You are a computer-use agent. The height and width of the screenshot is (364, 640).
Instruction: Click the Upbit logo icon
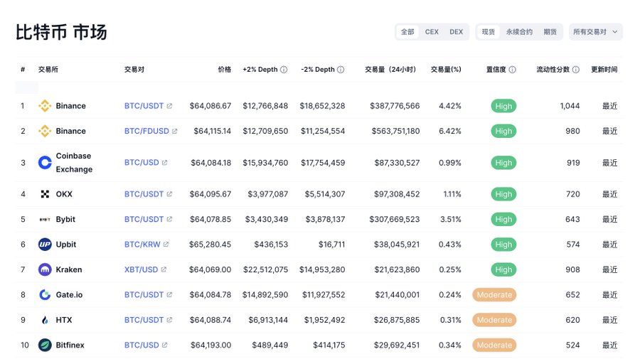click(45, 245)
